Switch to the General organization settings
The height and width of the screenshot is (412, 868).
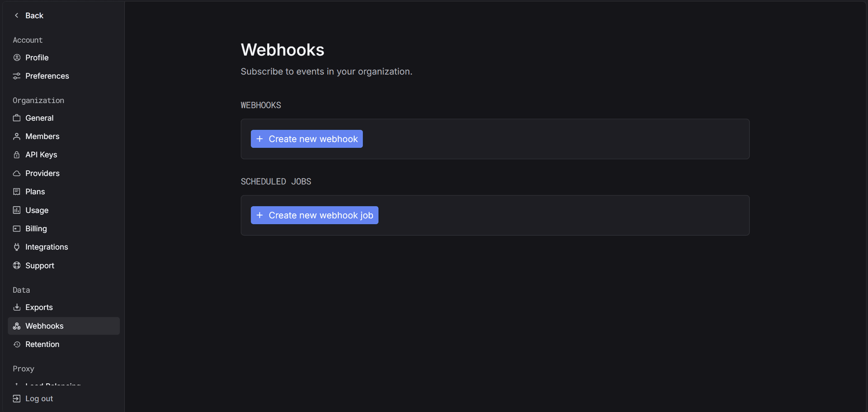[39, 118]
